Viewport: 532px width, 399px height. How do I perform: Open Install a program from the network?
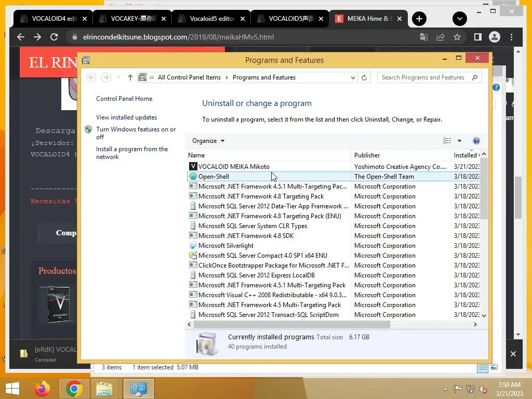[x=131, y=153]
